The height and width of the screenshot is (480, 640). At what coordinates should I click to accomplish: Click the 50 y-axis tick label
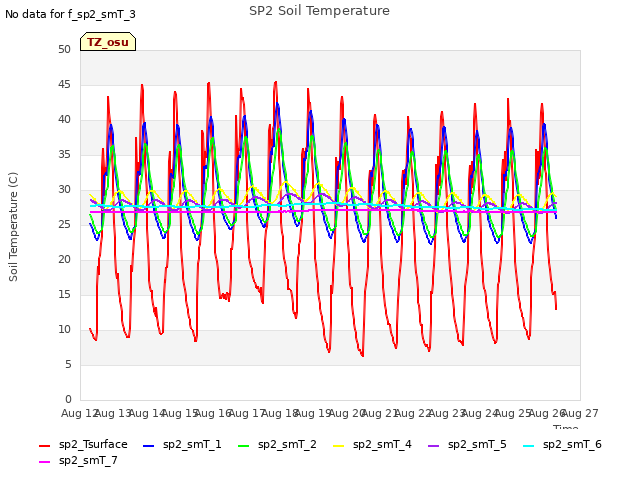tap(64, 49)
